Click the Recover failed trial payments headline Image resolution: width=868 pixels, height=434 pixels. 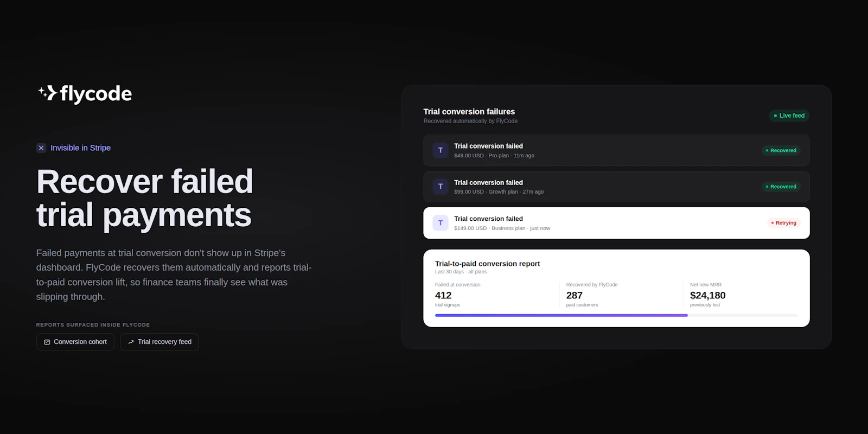[x=144, y=198]
